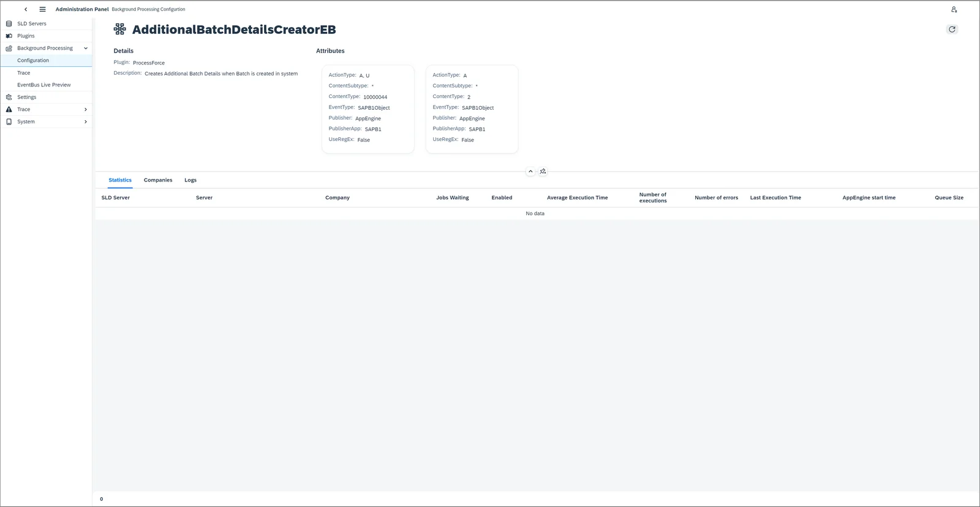
Task: Toggle the hamburger menu icon
Action: tap(42, 9)
